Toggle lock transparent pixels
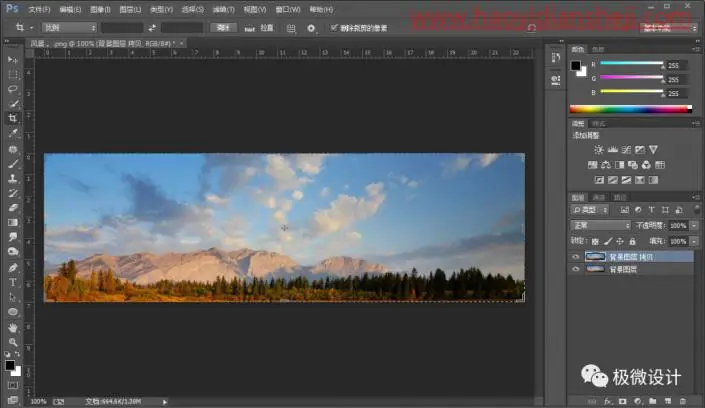Screen dimensions: 705x408 595,242
